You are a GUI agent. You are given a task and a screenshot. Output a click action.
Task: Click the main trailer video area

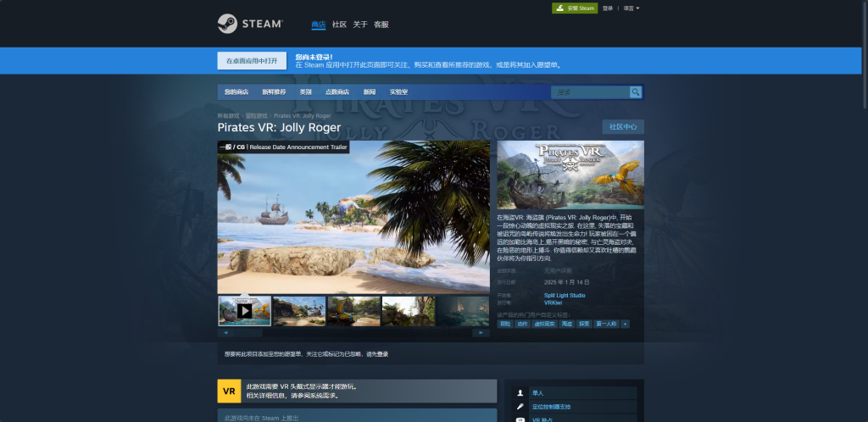point(353,217)
